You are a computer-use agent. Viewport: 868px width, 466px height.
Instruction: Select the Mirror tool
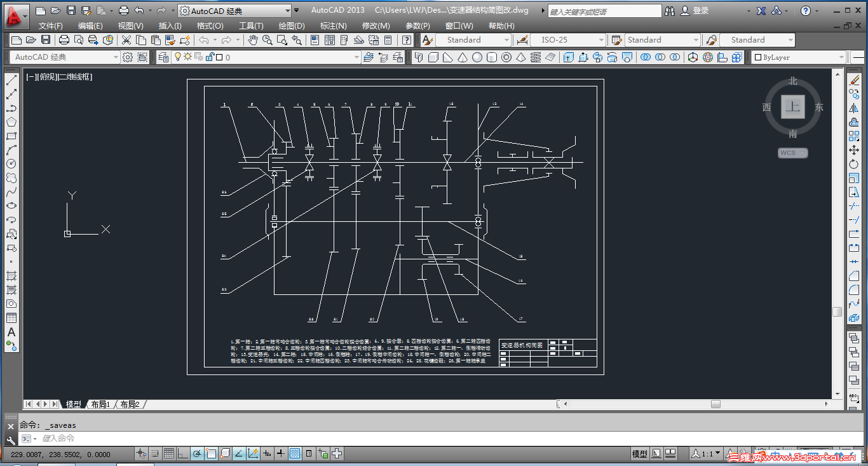[x=854, y=109]
